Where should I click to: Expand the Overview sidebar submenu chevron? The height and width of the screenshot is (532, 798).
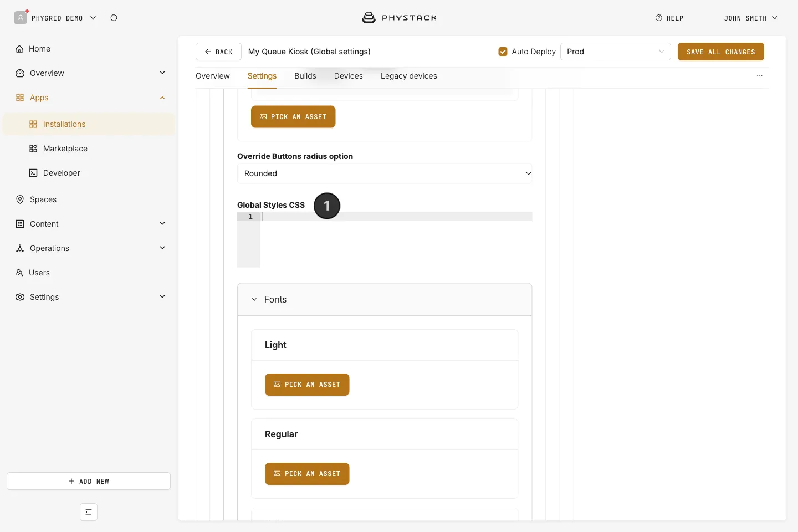(162, 73)
